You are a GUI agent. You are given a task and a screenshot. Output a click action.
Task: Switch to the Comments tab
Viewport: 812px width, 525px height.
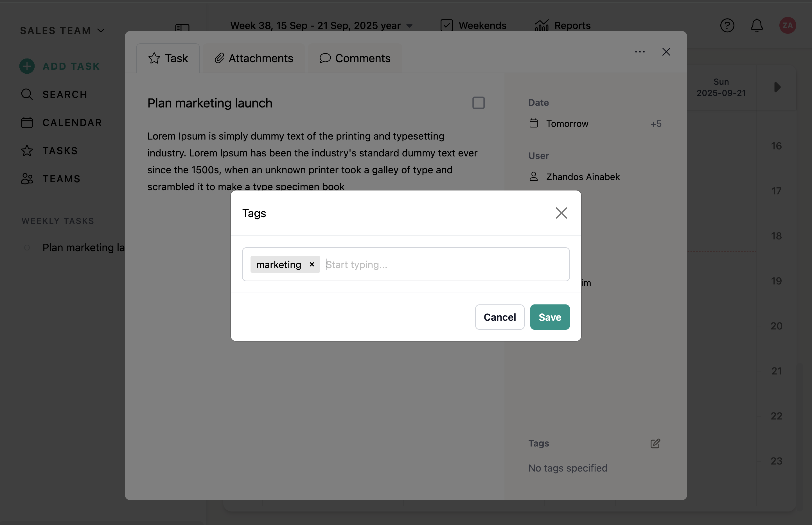(355, 58)
